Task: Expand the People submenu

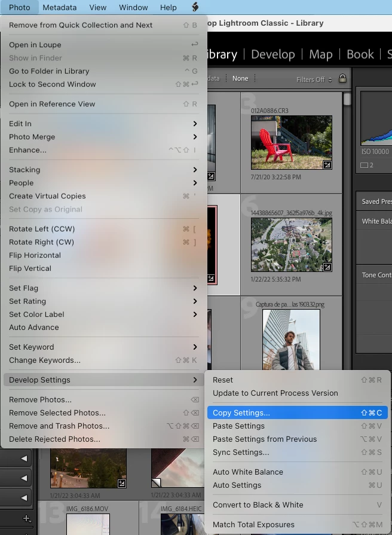Action: click(x=103, y=183)
